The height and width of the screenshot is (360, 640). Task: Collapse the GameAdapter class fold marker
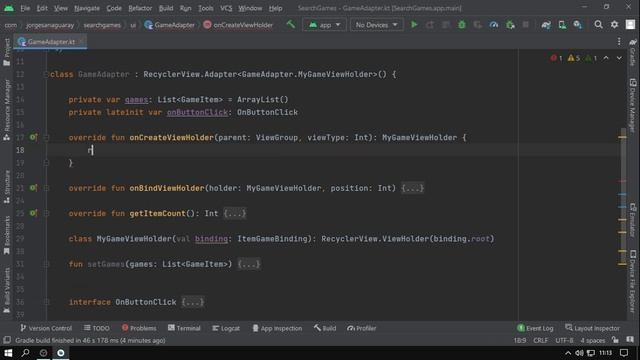coord(46,74)
